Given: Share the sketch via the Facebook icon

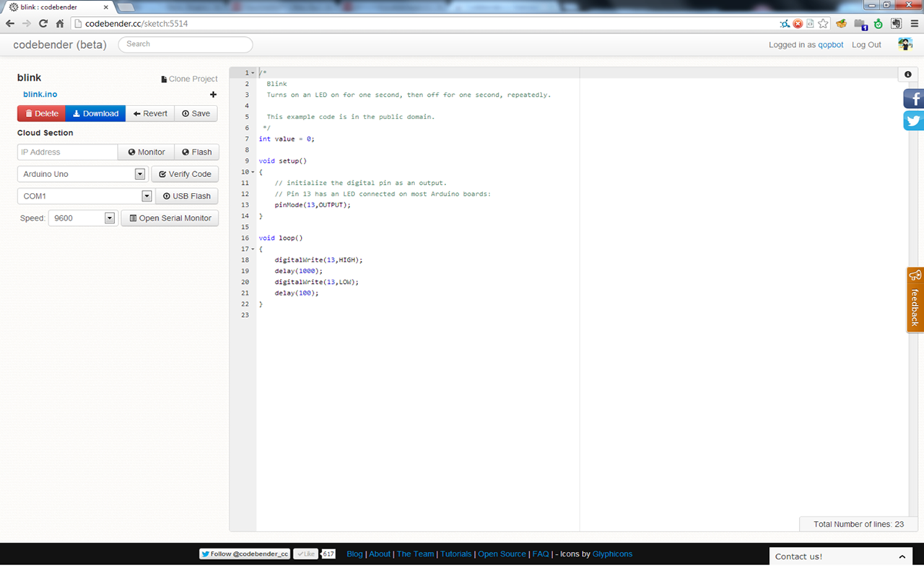Looking at the screenshot, I should tap(914, 98).
